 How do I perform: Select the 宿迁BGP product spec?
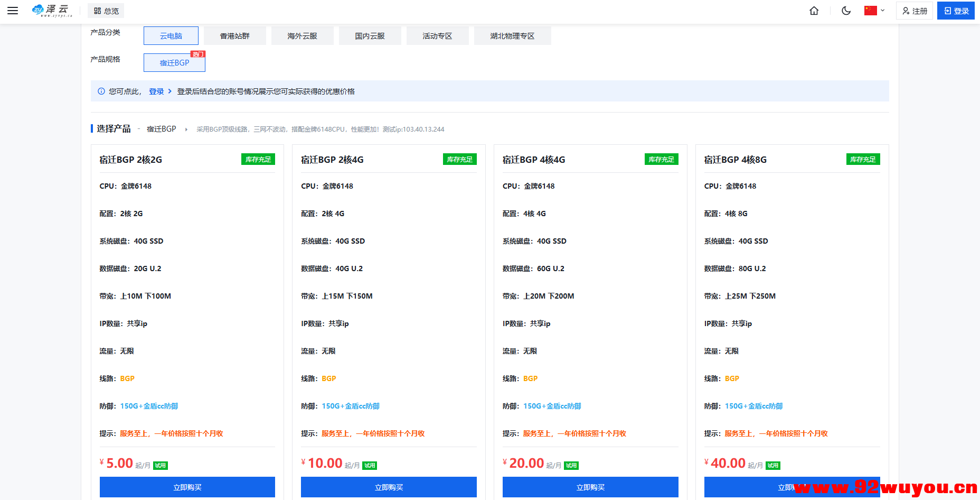point(174,63)
